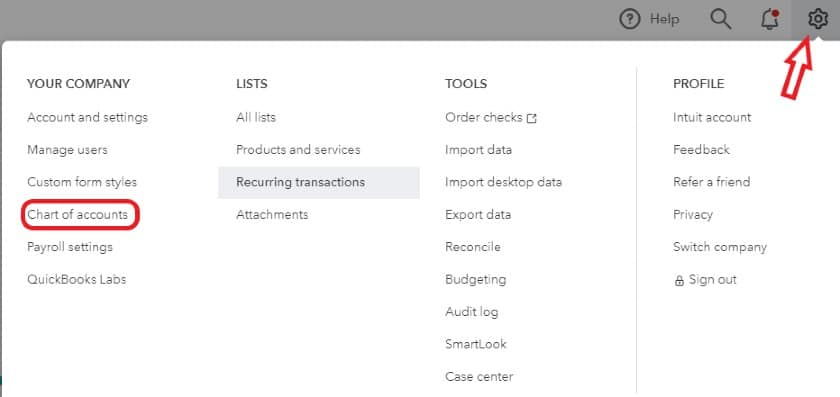Open Attachments list
This screenshot has height=397, width=840.
tap(272, 214)
